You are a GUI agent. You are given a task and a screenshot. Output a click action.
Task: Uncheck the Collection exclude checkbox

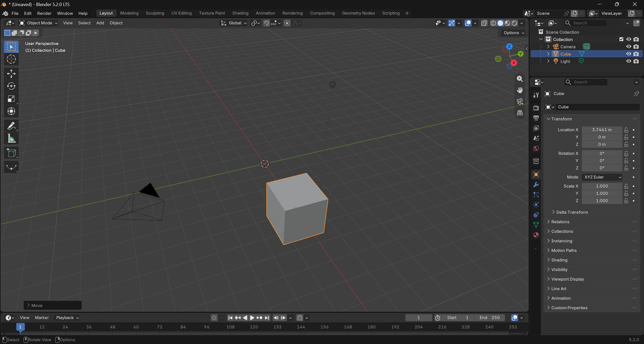click(x=621, y=39)
